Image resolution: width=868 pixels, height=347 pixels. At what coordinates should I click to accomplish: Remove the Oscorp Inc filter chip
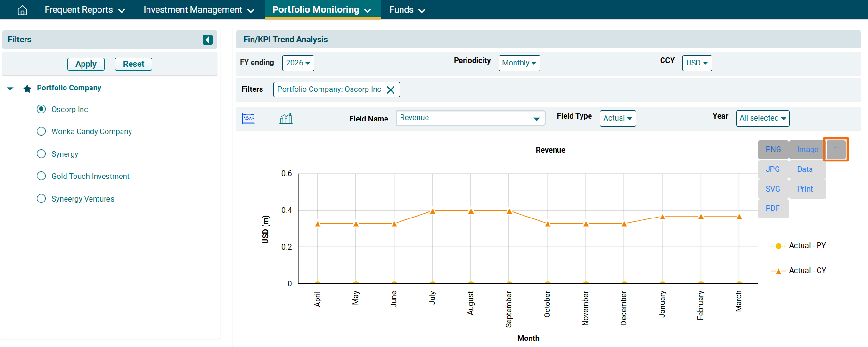pyautogui.click(x=391, y=90)
